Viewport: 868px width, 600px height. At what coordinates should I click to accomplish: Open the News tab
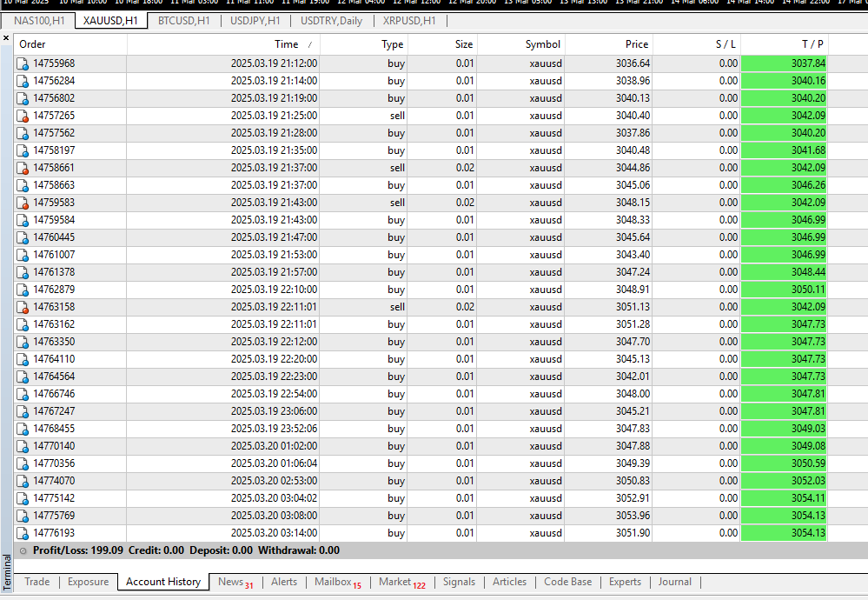pyautogui.click(x=235, y=582)
